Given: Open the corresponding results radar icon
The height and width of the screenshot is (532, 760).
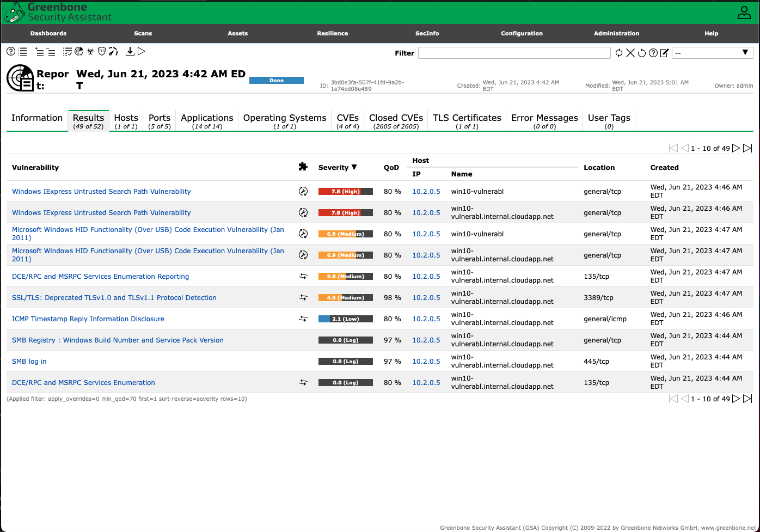Looking at the screenshot, I should pyautogui.click(x=79, y=52).
